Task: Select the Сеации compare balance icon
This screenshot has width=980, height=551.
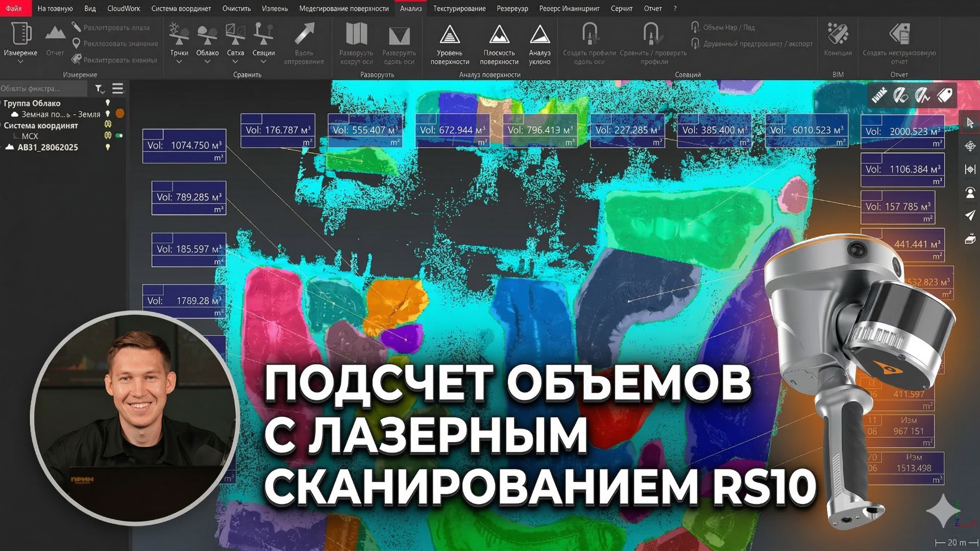Action: tap(263, 34)
